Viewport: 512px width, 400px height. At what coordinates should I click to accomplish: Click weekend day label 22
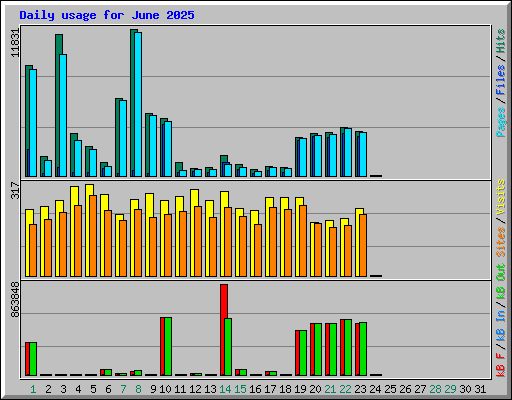tap(345, 389)
